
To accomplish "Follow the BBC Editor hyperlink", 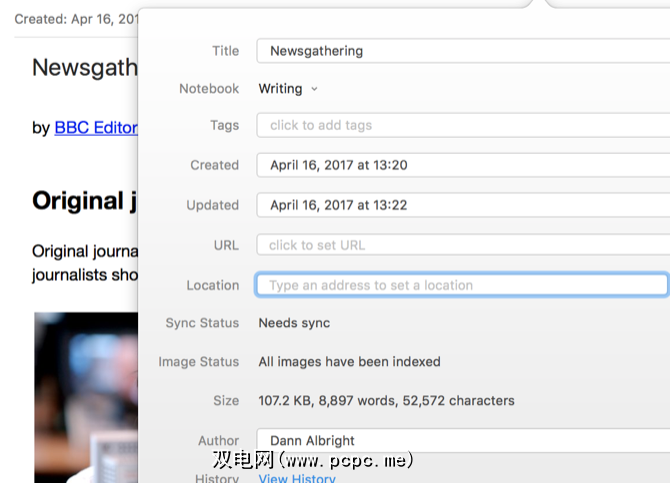I will click(95, 128).
